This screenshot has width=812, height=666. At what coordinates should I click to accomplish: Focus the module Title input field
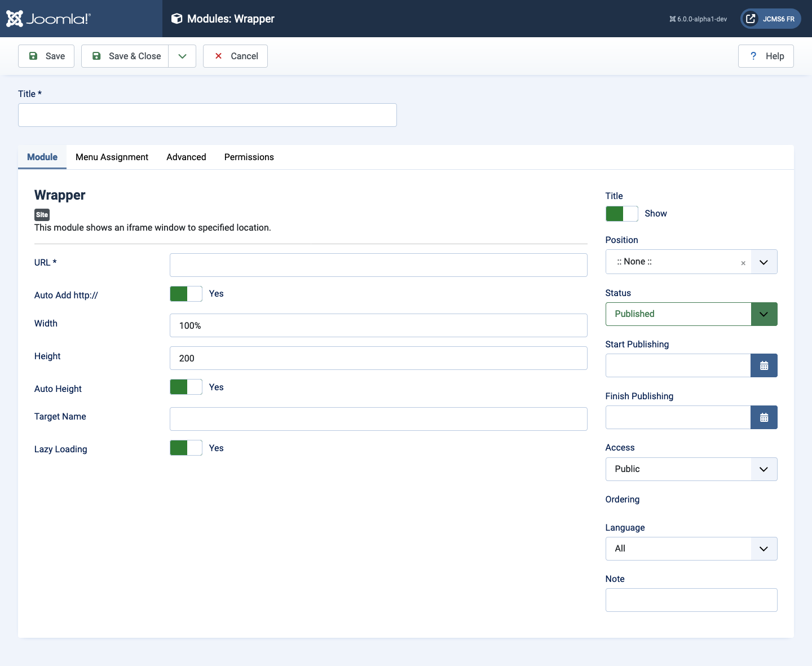[208, 115]
